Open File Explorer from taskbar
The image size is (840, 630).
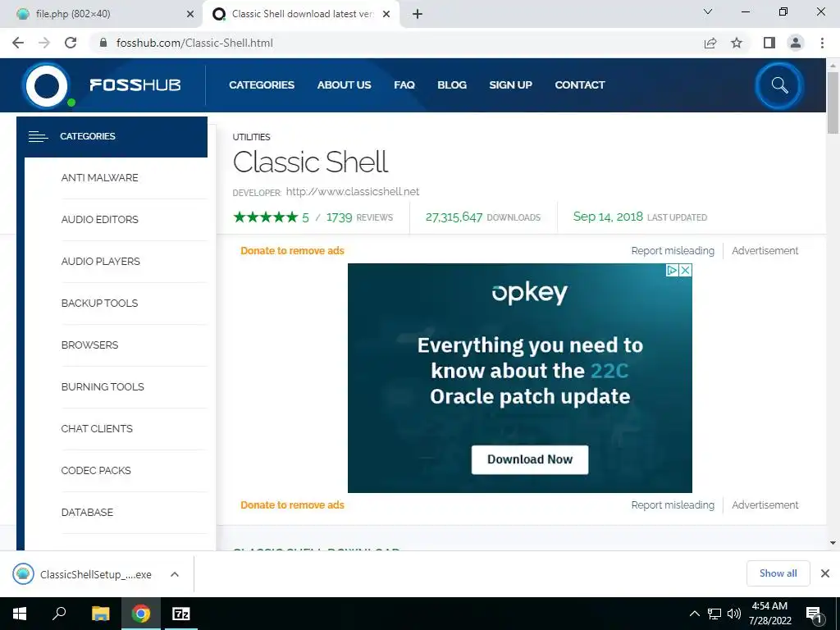click(100, 614)
